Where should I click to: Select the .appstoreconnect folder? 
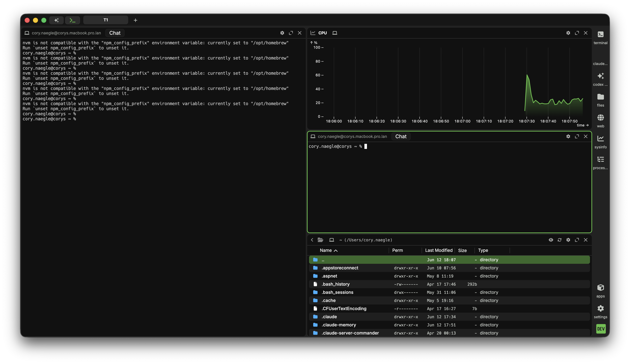[x=449, y=268]
